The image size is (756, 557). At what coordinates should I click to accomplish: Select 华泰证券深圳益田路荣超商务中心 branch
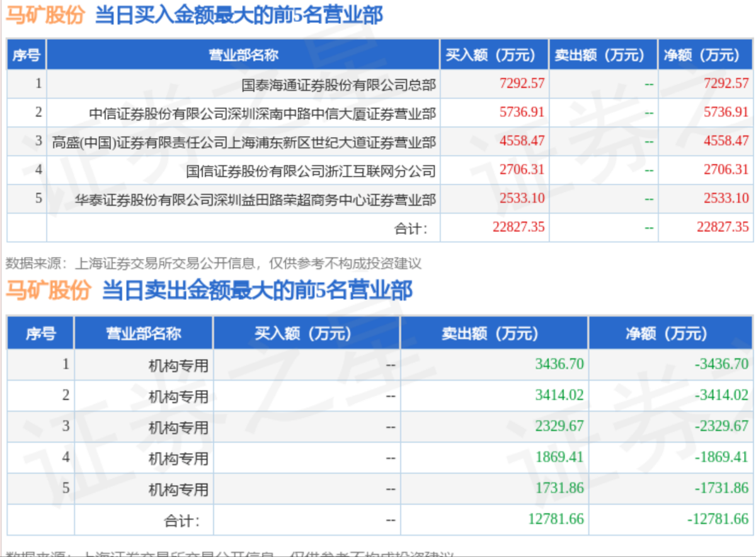[255, 200]
